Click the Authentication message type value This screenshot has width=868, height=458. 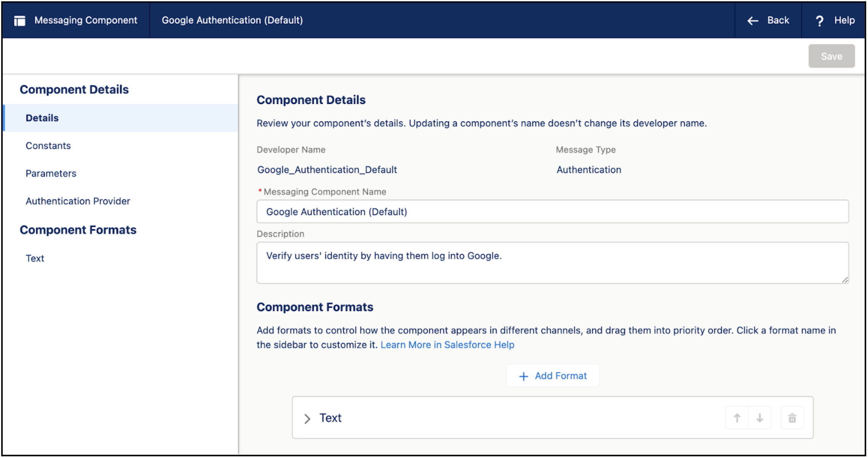[589, 170]
